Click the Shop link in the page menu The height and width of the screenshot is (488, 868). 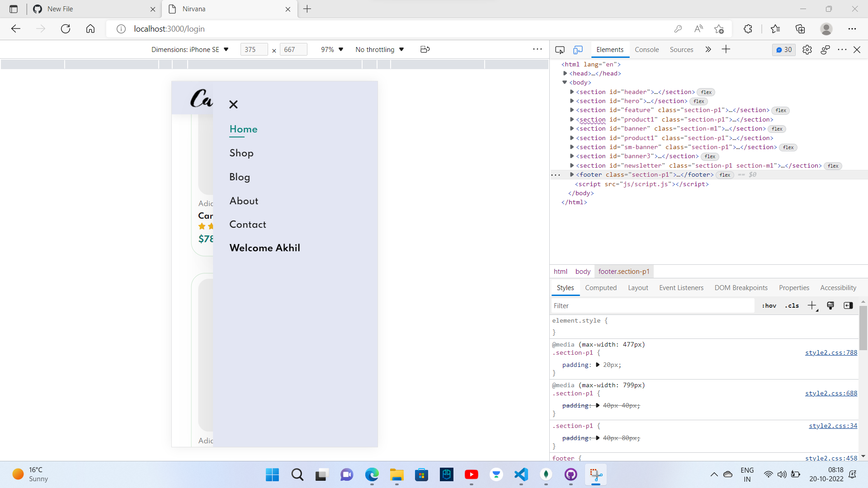point(241,153)
